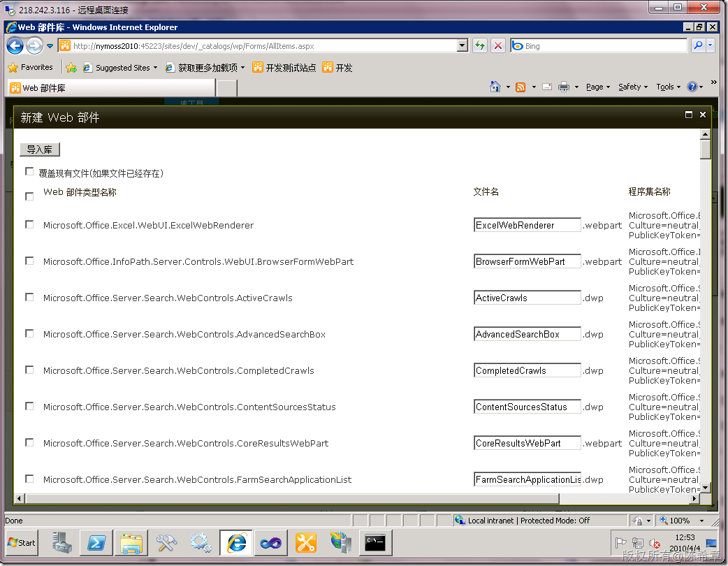Open the hammer and wrench tools taskbar icon
Screen dimensions: 728x566
coord(166,542)
